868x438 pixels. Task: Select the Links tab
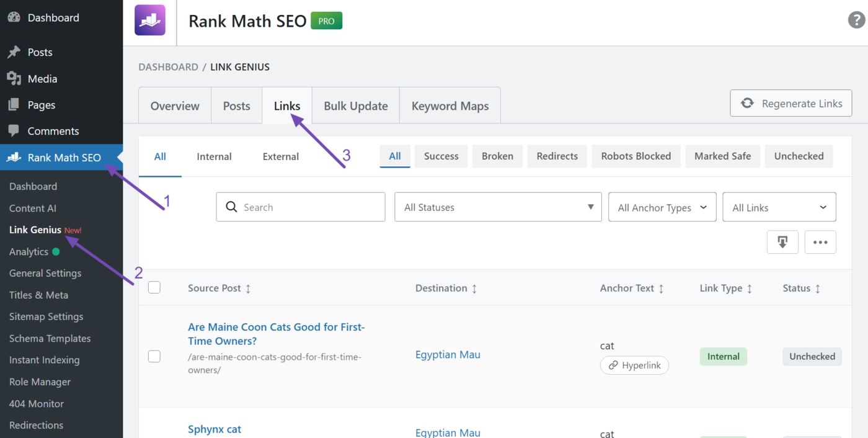(x=287, y=105)
